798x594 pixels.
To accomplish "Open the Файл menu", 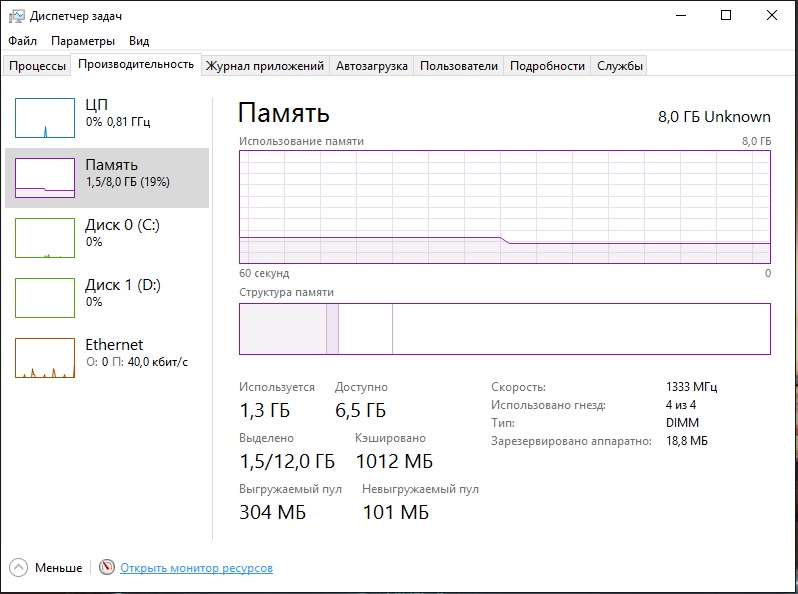I will pos(22,41).
